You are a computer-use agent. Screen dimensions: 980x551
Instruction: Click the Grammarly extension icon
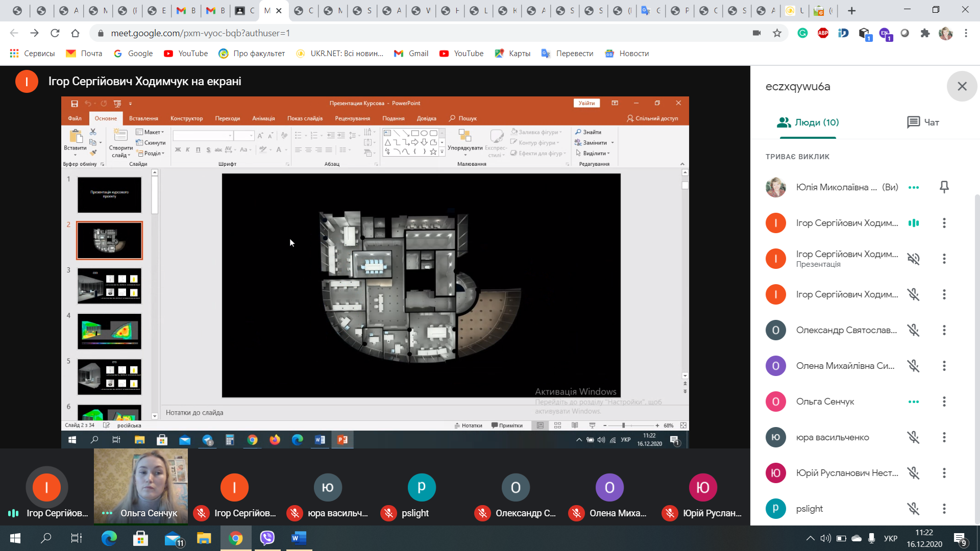(802, 33)
